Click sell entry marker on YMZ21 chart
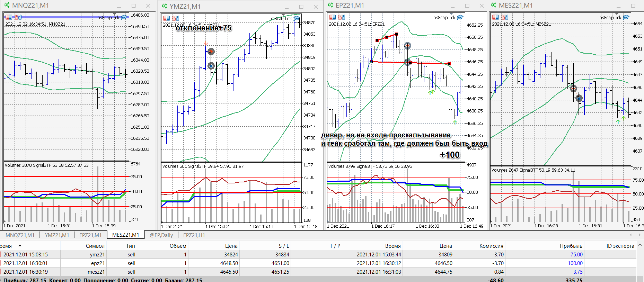 click(211, 52)
